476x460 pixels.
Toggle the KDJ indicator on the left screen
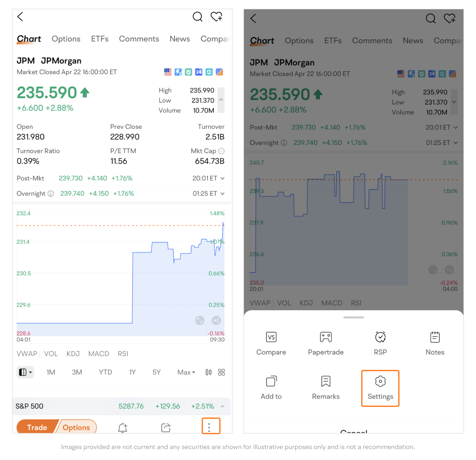(x=73, y=353)
